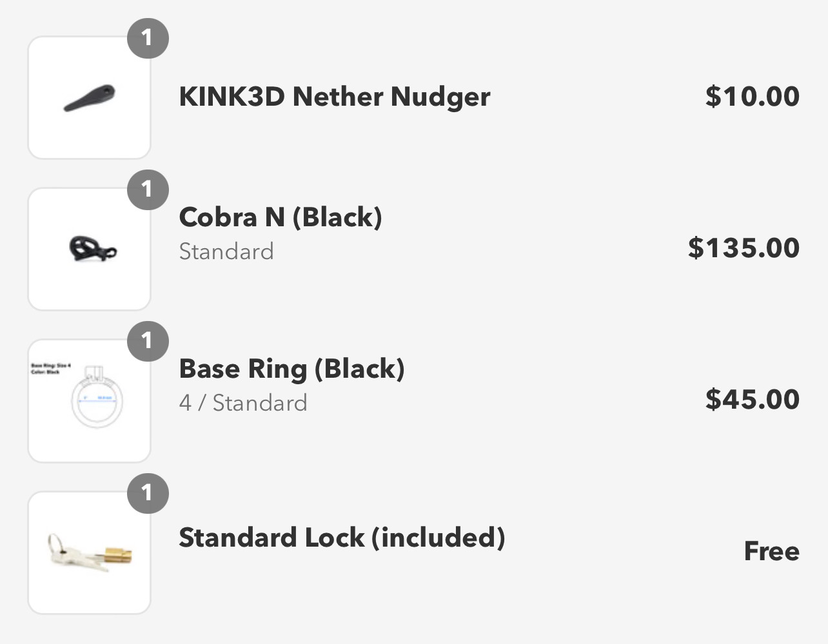Click the $45.00 price

(753, 400)
